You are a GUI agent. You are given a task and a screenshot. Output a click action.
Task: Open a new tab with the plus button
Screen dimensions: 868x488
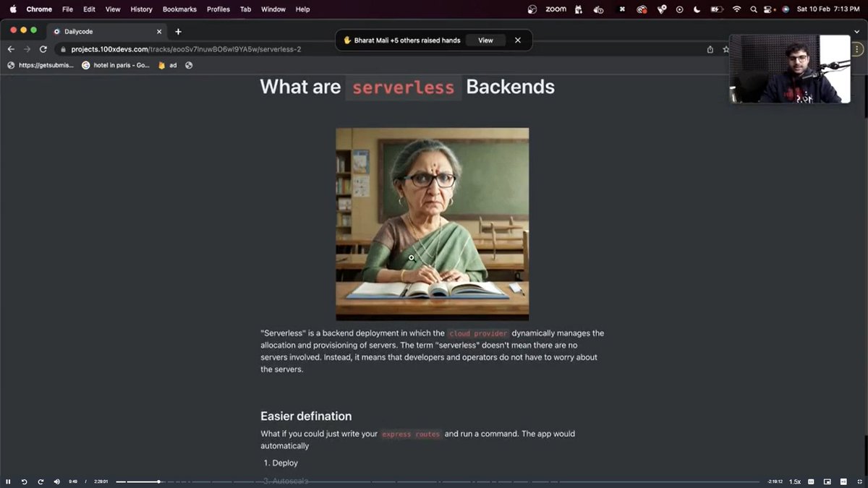[x=178, y=31]
